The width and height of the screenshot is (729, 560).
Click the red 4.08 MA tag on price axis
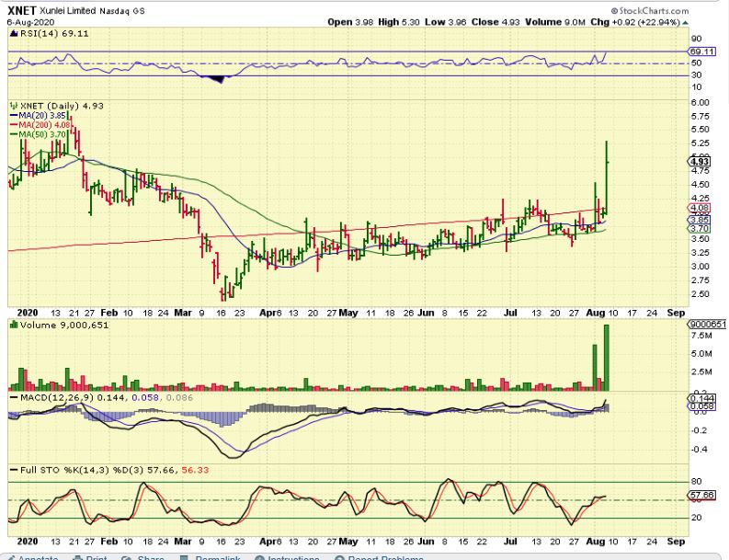coord(700,208)
